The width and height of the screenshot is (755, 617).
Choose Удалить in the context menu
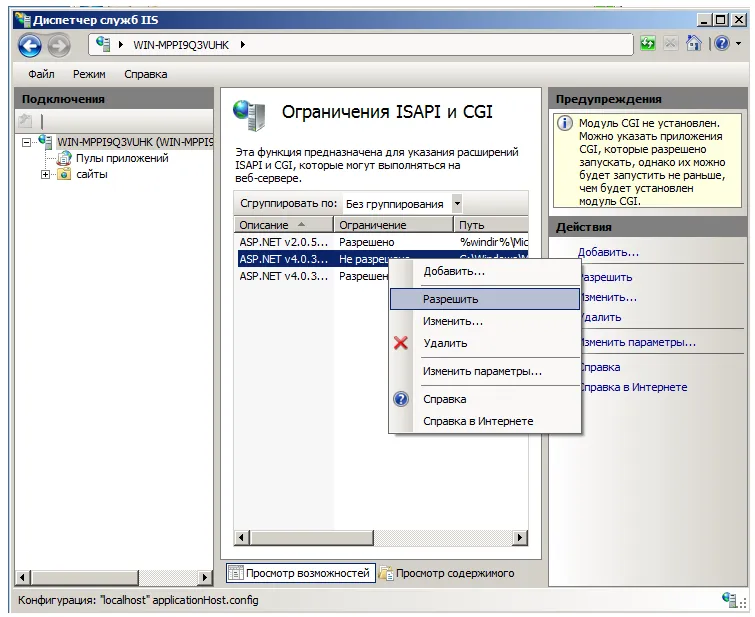pos(485,343)
